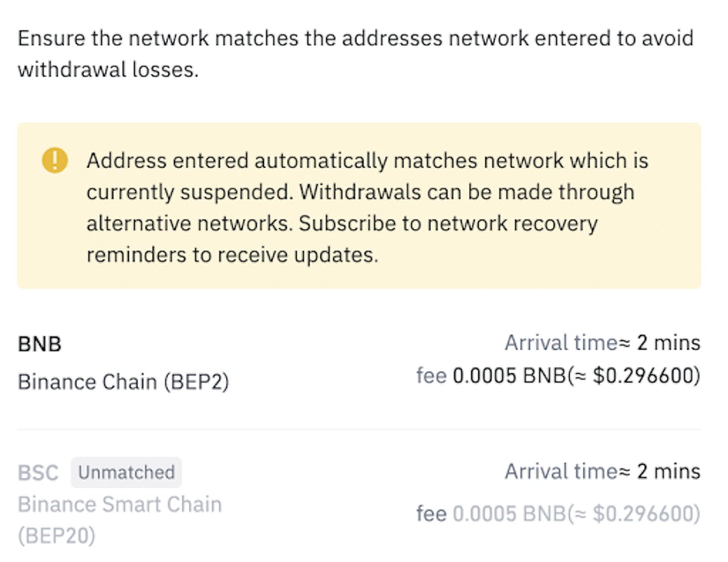Click the suspended network warning message
Screen dimensions: 728x562
coord(368,208)
